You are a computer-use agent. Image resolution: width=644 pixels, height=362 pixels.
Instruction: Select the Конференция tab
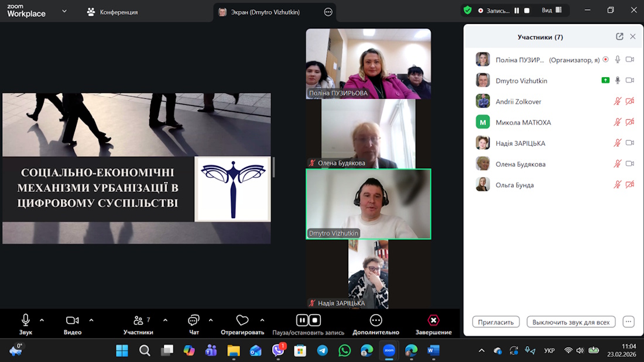click(x=112, y=12)
